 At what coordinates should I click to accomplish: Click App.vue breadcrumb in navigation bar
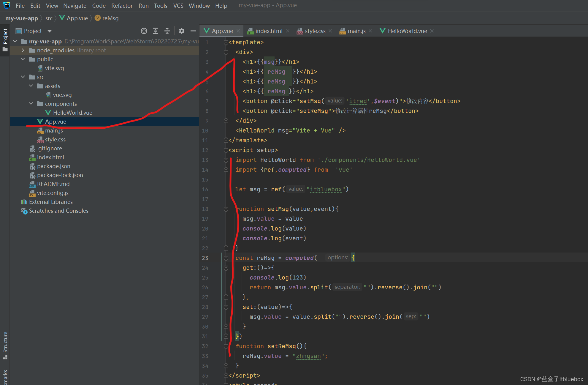pyautogui.click(x=74, y=18)
